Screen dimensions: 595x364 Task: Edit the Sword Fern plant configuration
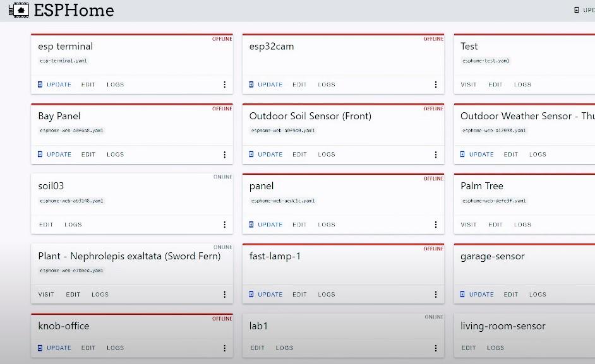click(x=73, y=294)
